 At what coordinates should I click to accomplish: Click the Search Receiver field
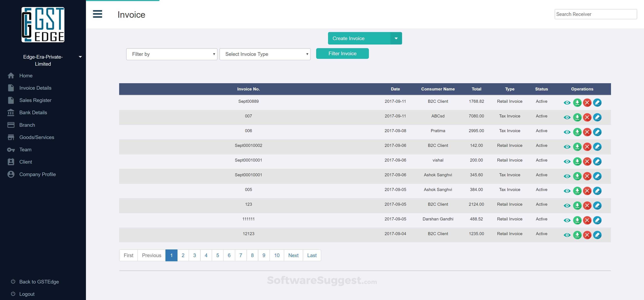pyautogui.click(x=595, y=14)
